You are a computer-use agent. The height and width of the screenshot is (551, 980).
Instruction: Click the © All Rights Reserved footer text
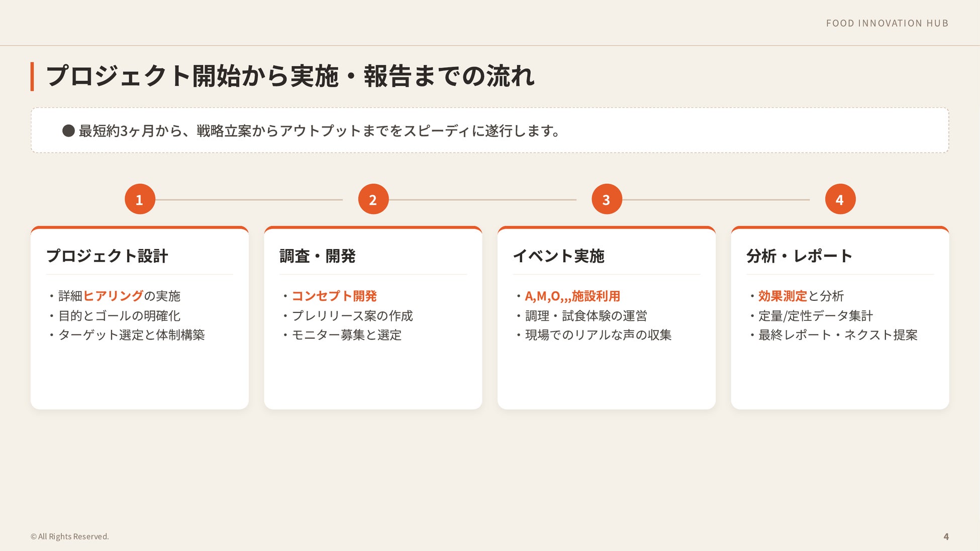click(x=70, y=536)
